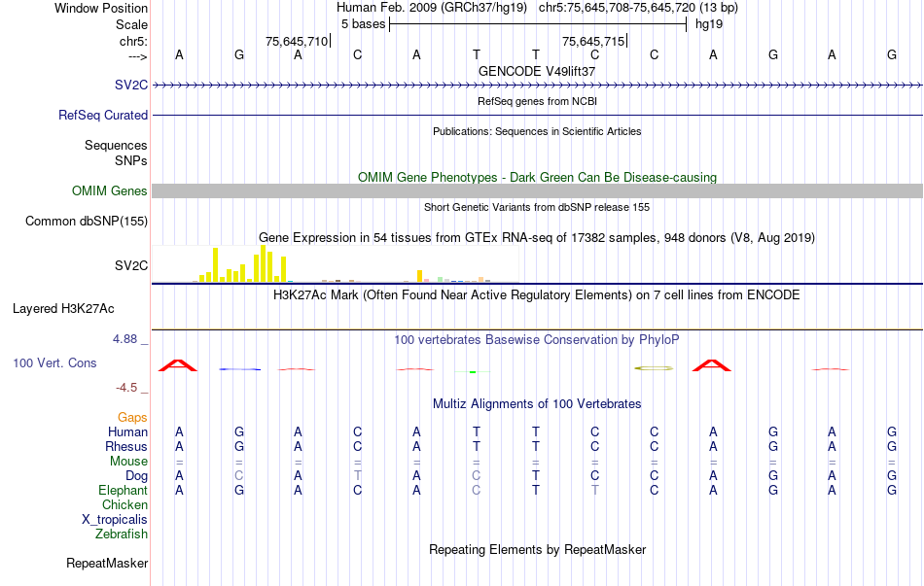
Task: Select the Zebrafish alignment row label
Action: (122, 534)
